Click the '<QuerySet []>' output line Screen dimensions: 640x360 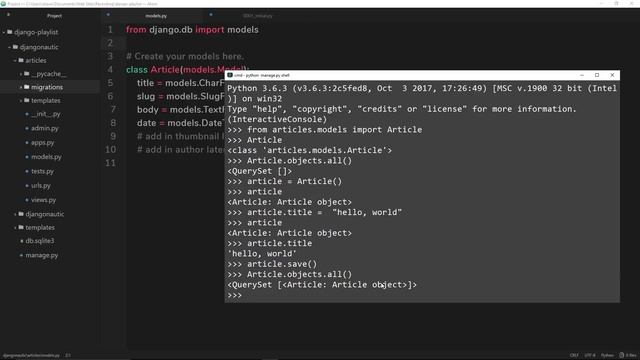pyautogui.click(x=260, y=171)
